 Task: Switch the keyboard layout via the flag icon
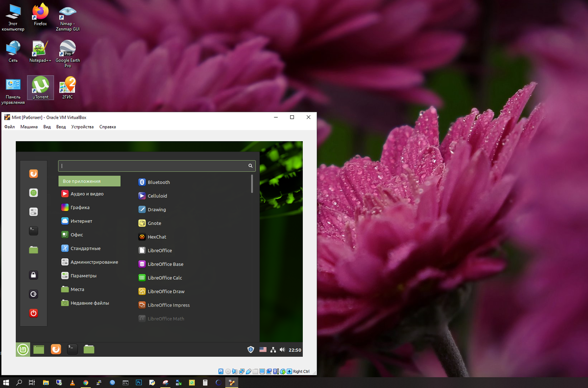263,349
